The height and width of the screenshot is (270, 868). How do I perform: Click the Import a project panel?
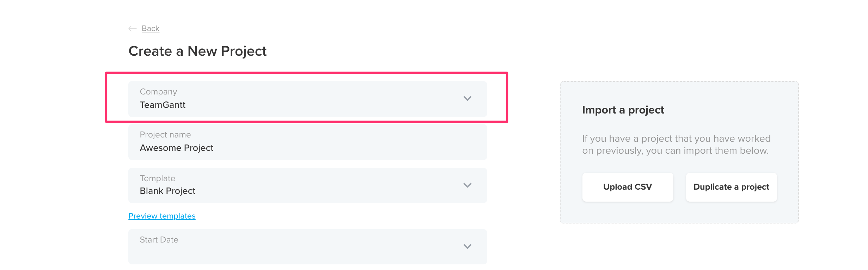pyautogui.click(x=679, y=152)
